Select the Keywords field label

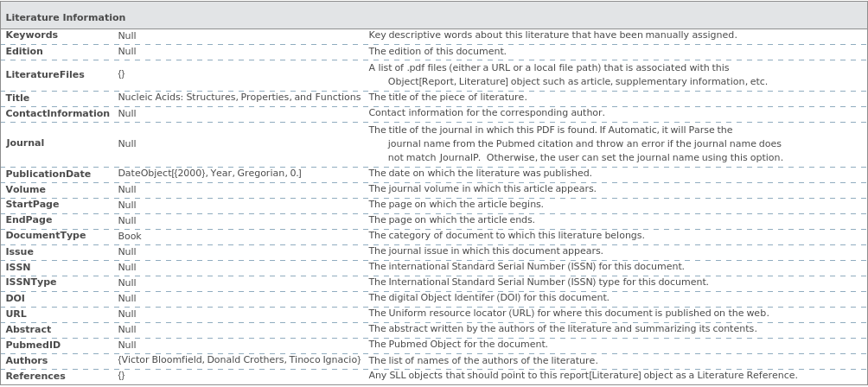pyautogui.click(x=32, y=35)
